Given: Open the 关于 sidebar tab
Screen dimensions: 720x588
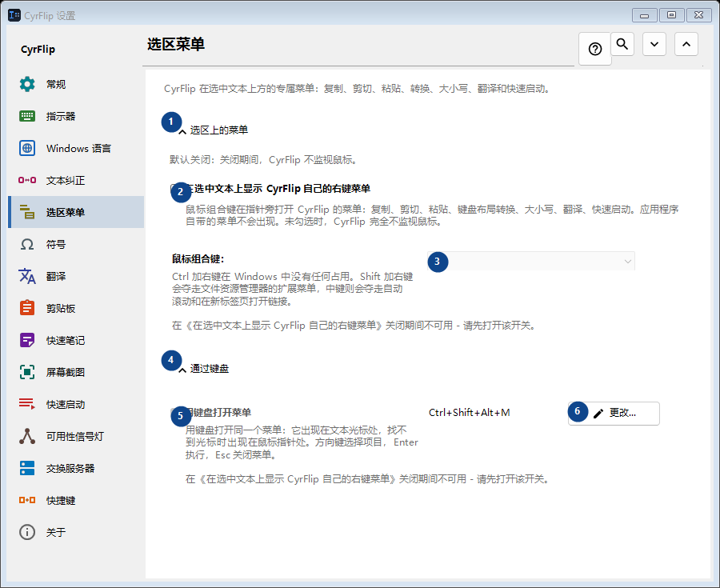Looking at the screenshot, I should 76,533.
